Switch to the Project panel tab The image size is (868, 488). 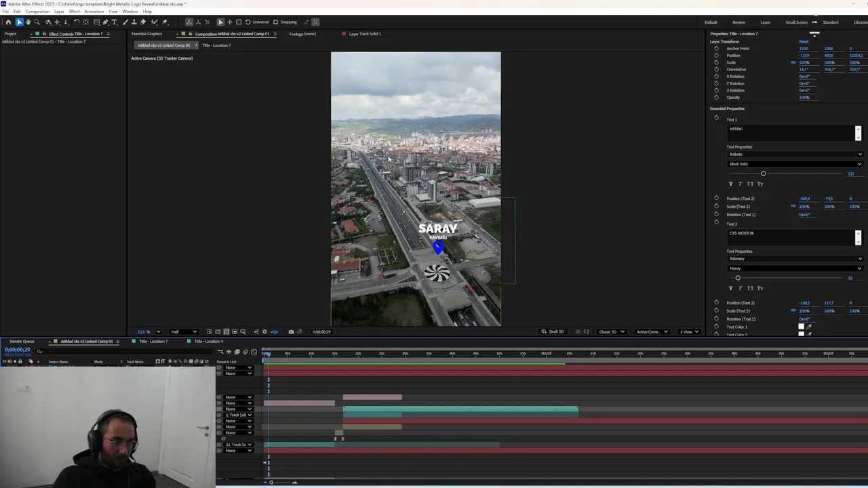pyautogui.click(x=10, y=34)
